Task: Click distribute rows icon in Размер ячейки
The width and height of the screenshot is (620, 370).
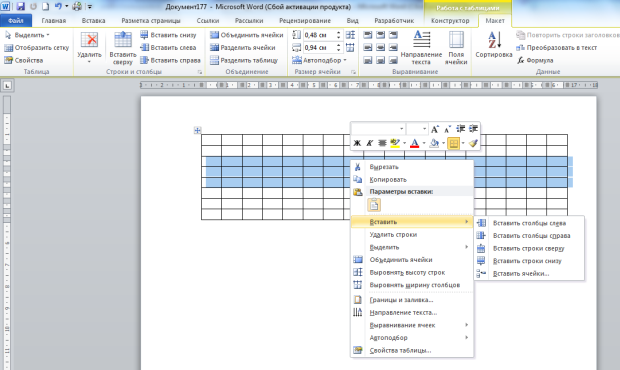Action: (x=350, y=35)
